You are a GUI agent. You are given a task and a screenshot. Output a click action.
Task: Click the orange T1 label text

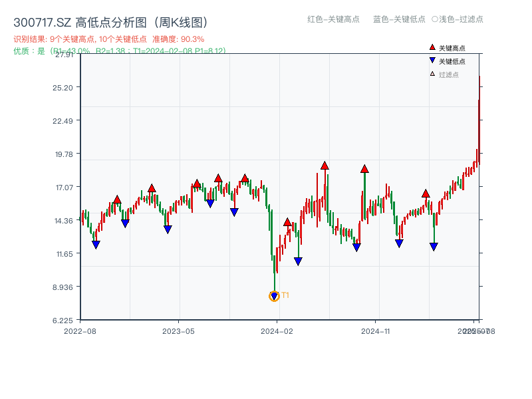285,295
